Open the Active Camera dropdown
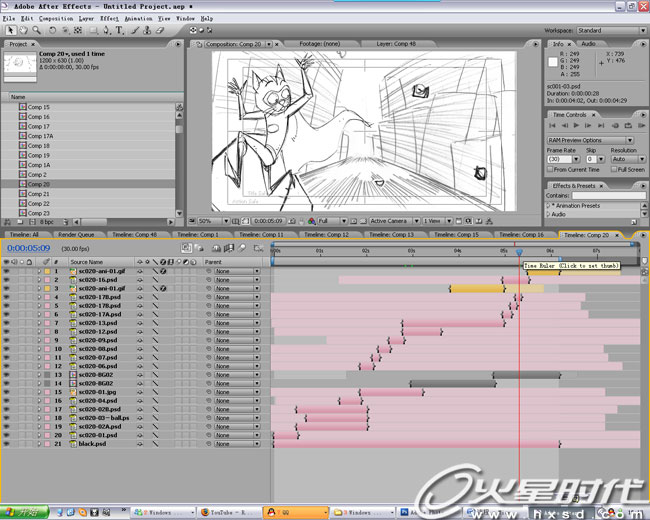 pos(394,221)
